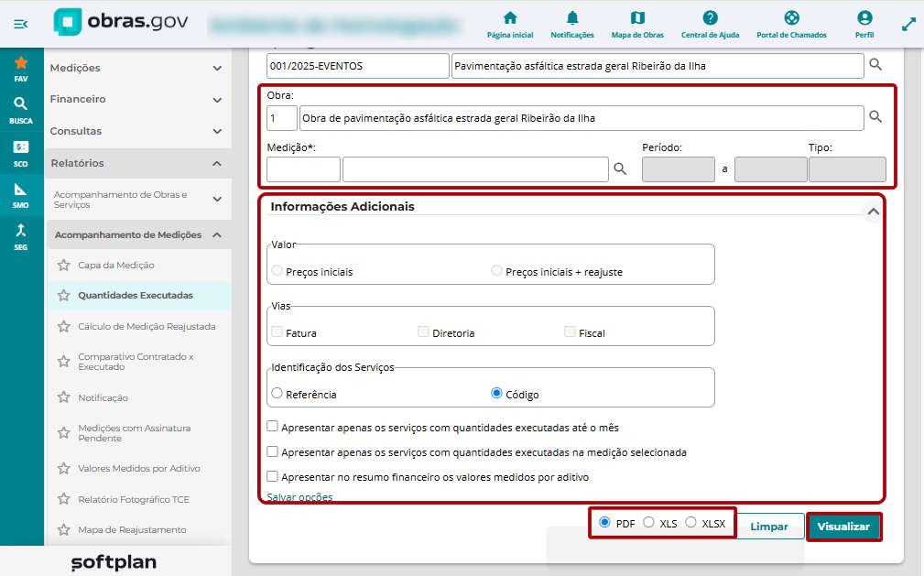Collapse Informações Adicionais panel
924x576 pixels.
[x=874, y=211]
